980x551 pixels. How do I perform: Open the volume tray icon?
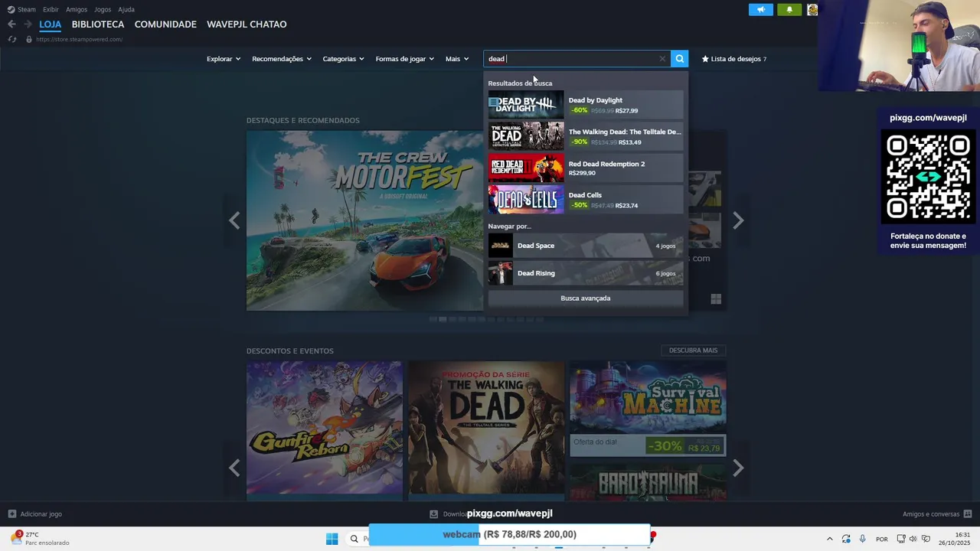(913, 539)
